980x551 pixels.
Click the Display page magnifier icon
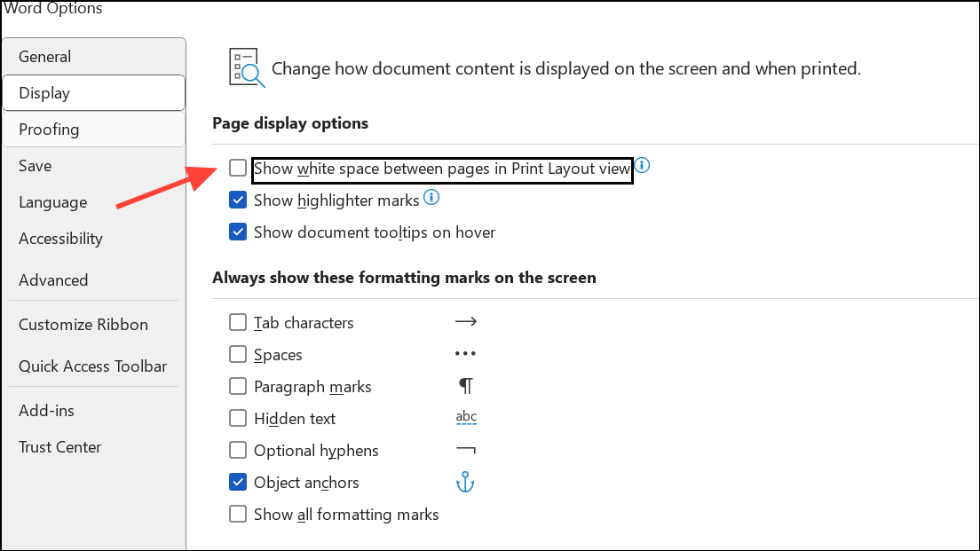click(x=247, y=67)
